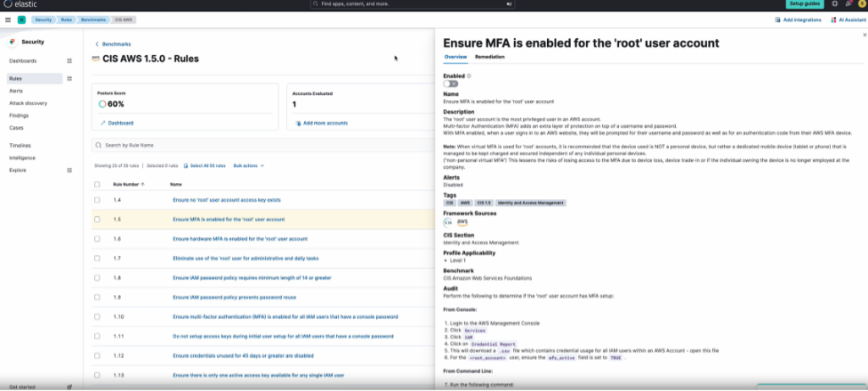Click the Add more accounts link
868x391 pixels.
tap(325, 123)
